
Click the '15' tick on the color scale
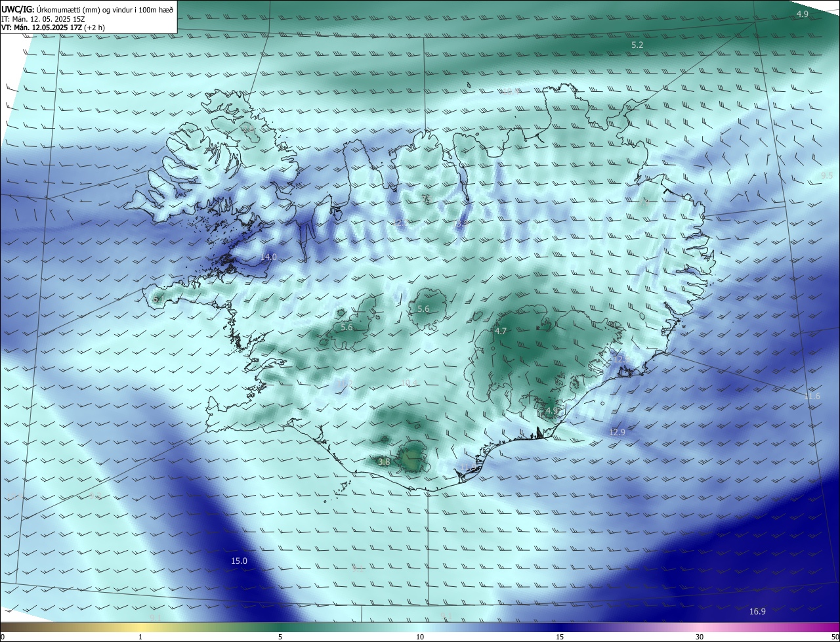point(560,637)
